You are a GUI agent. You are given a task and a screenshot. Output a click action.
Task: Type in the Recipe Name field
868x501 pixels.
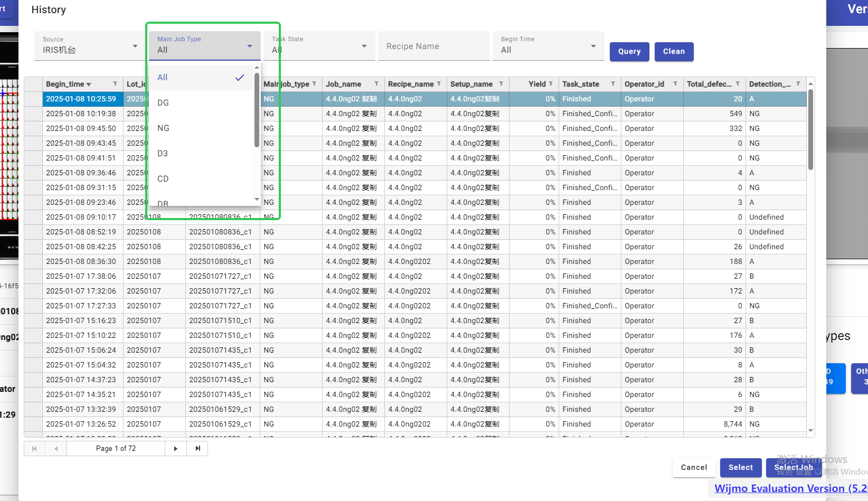pos(433,46)
